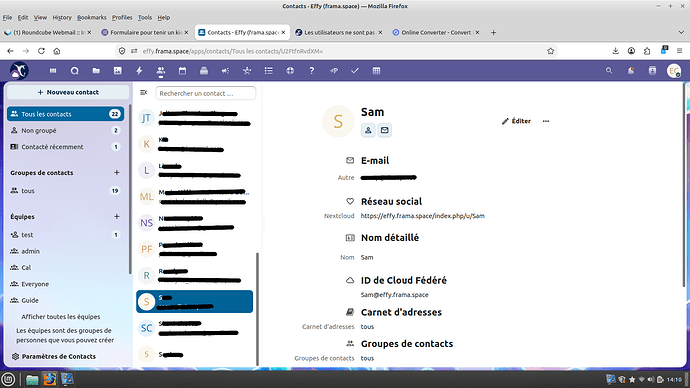This screenshot has width=690, height=388.
Task: Open the Bookmarks menu
Action: pos(92,18)
